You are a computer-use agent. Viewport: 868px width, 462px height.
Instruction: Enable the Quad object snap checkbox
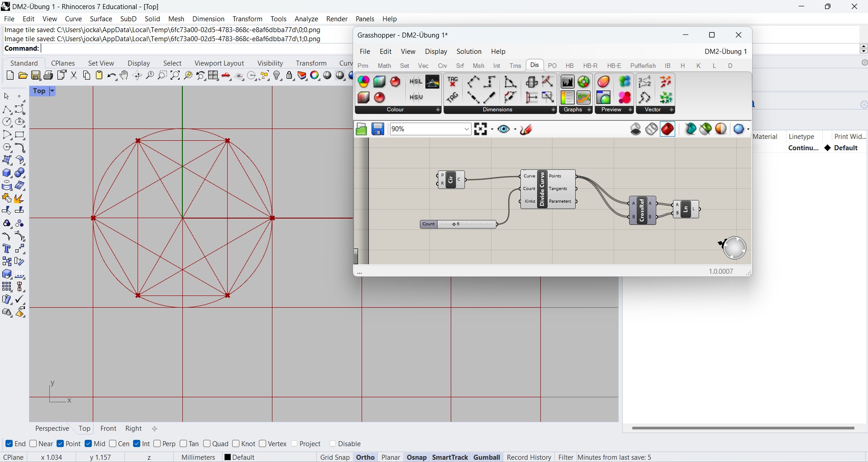(207, 444)
